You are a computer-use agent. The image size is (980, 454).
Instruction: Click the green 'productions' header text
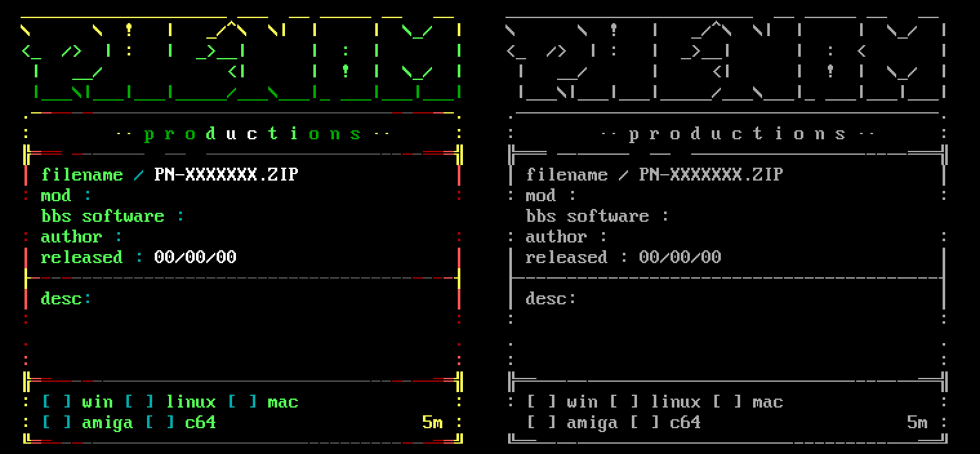pos(253,134)
